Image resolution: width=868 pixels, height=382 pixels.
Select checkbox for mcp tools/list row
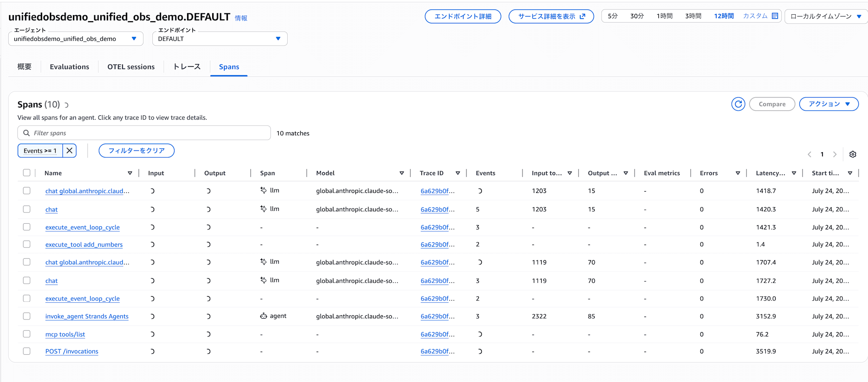pyautogui.click(x=26, y=334)
